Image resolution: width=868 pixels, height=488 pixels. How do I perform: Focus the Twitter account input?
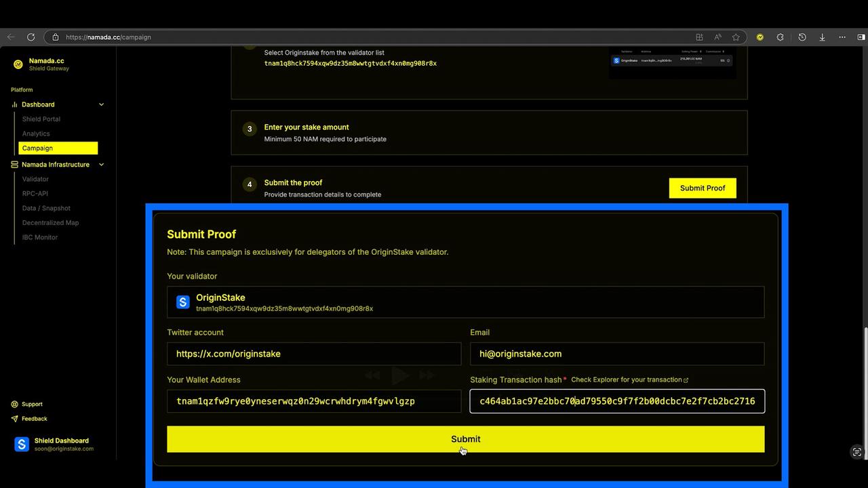point(314,354)
